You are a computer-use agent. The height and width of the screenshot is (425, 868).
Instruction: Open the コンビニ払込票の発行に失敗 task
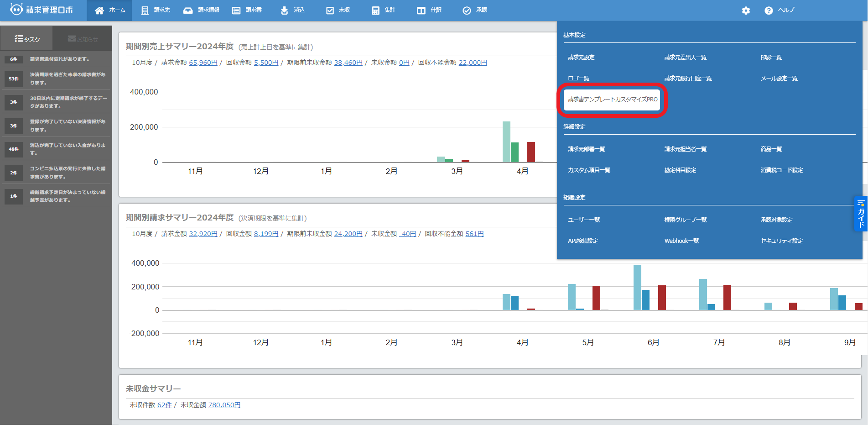pos(56,173)
